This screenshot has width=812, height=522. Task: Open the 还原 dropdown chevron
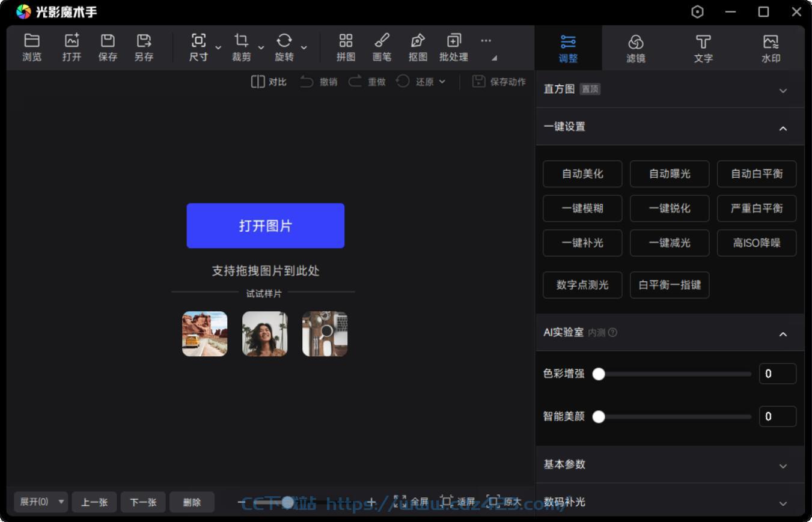pyautogui.click(x=442, y=82)
